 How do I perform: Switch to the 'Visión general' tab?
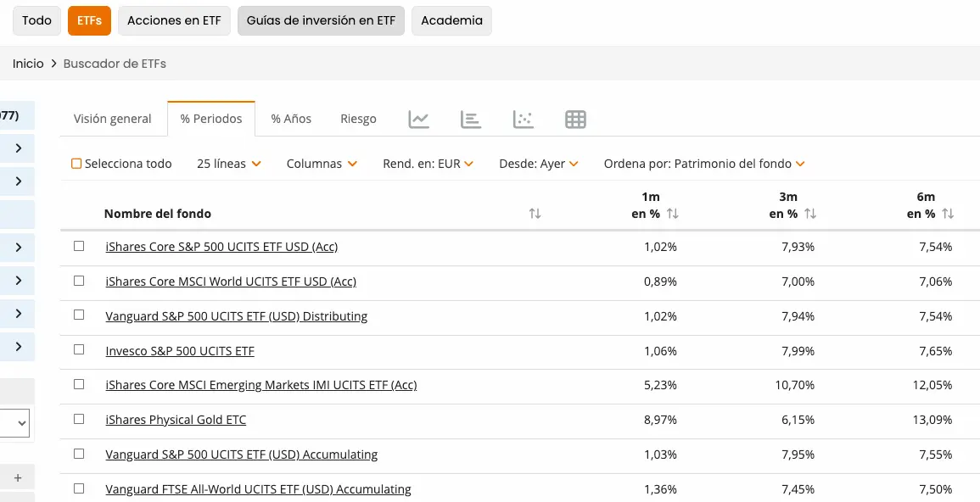113,119
